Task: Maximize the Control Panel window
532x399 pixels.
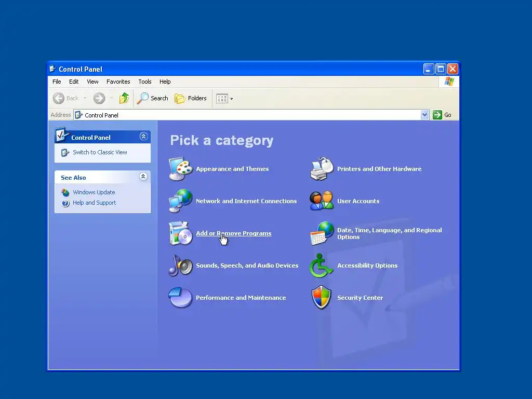Action: (x=441, y=69)
